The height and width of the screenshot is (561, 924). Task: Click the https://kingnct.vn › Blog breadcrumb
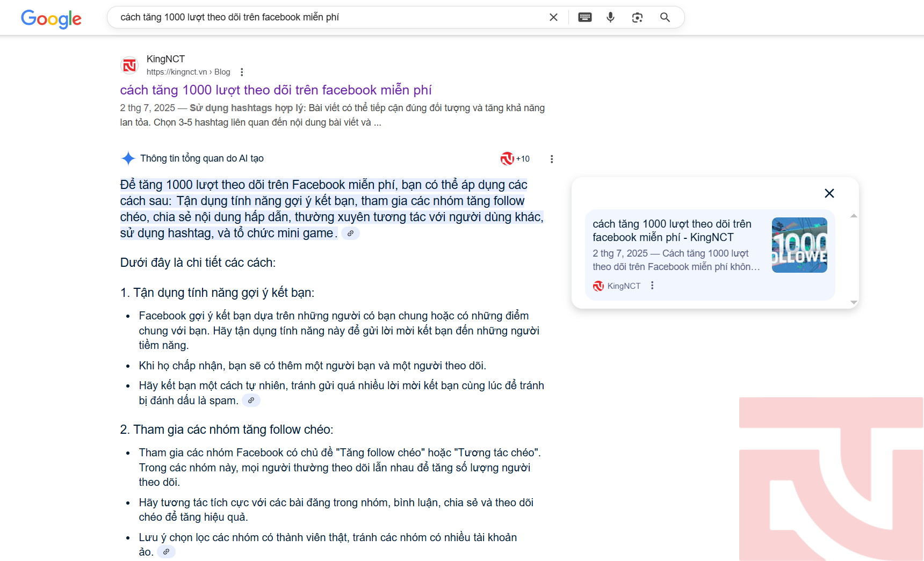coord(188,72)
